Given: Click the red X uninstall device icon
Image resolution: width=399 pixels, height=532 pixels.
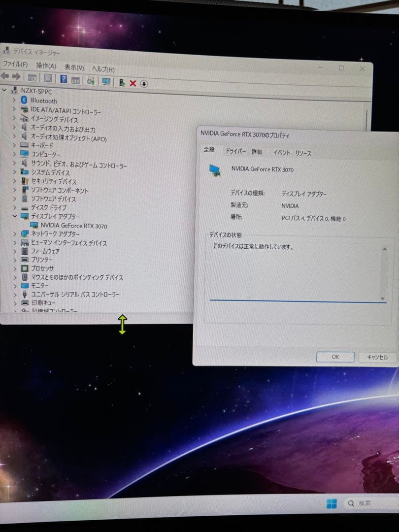Looking at the screenshot, I should coord(133,83).
